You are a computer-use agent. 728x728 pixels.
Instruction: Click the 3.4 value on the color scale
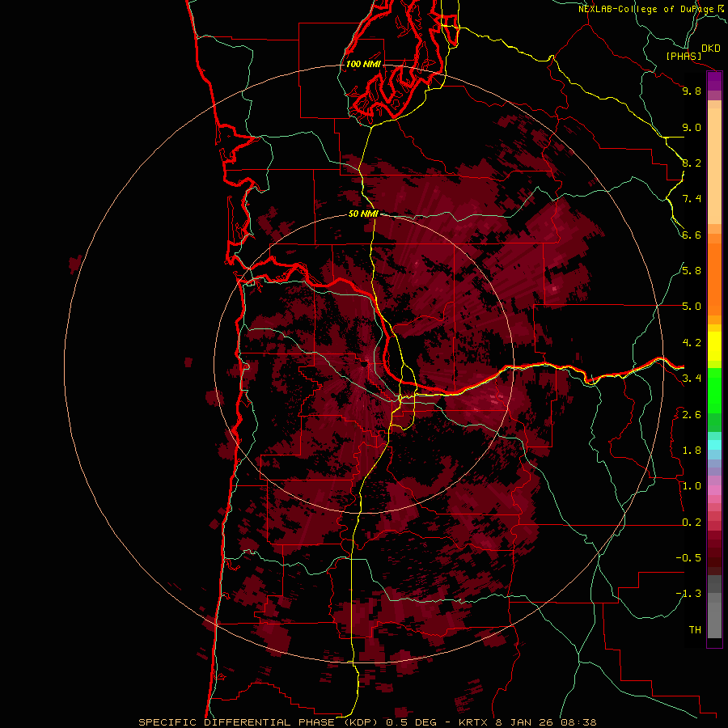[692, 379]
